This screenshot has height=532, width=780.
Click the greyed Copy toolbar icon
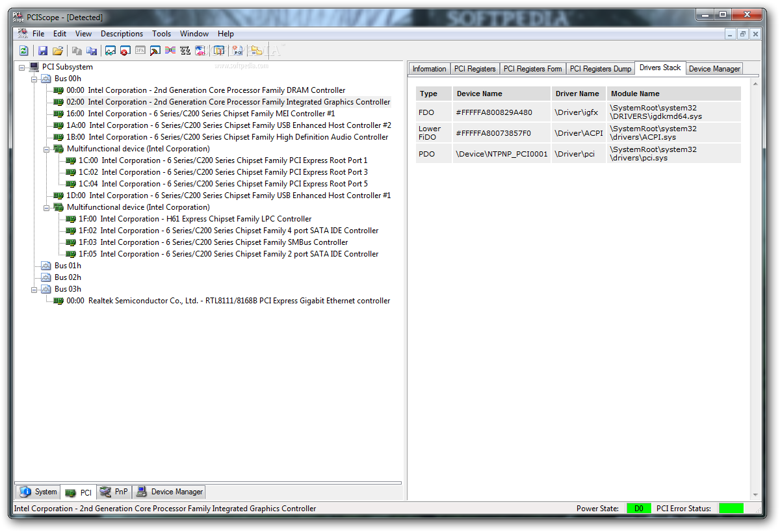77,51
